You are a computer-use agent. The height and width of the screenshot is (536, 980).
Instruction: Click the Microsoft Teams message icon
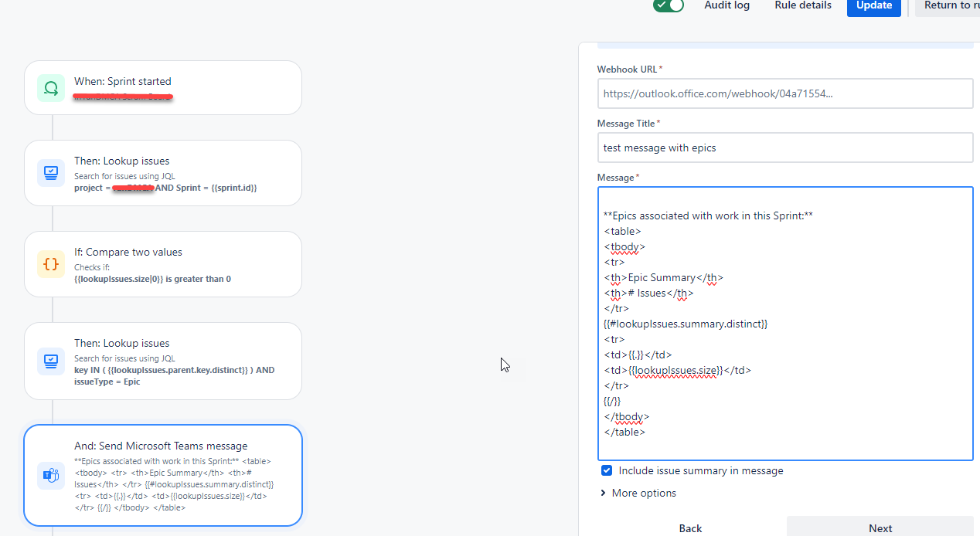[x=51, y=475]
